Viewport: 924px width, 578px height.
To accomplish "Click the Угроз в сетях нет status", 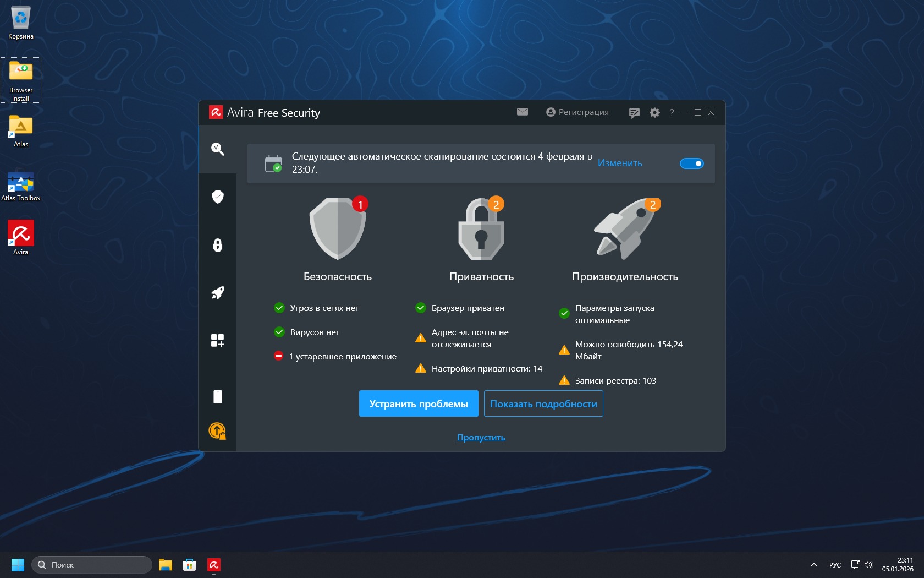I will coord(316,308).
